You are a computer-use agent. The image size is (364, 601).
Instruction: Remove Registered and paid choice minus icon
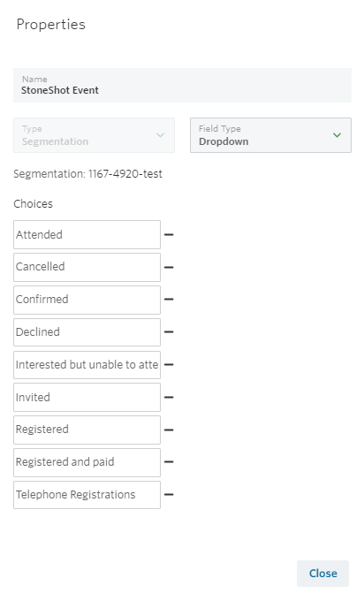[x=169, y=462]
